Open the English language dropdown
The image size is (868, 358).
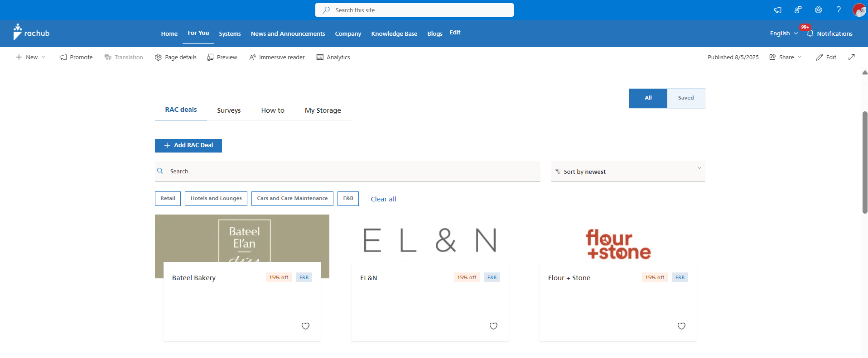[x=784, y=33]
